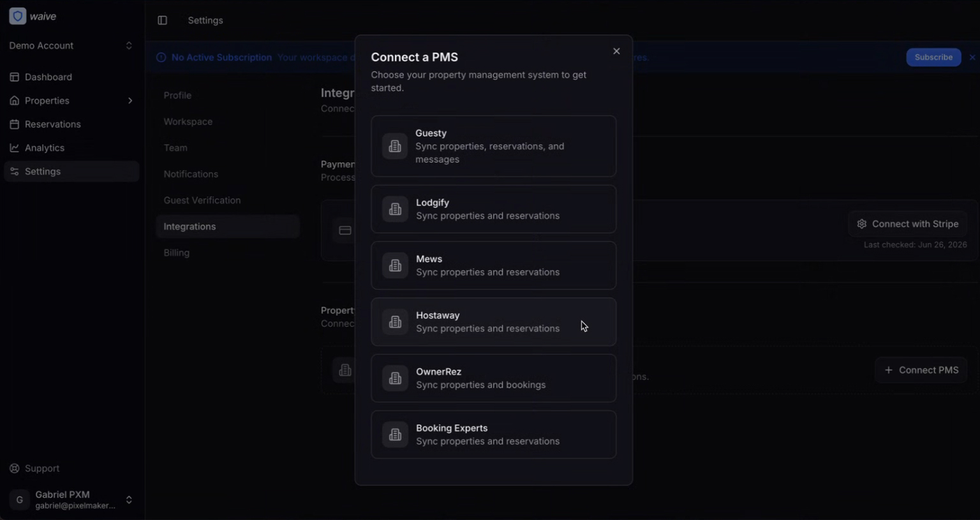Open Dashboard from sidebar icon
Screen dimensions: 980x520
pyautogui.click(x=14, y=77)
